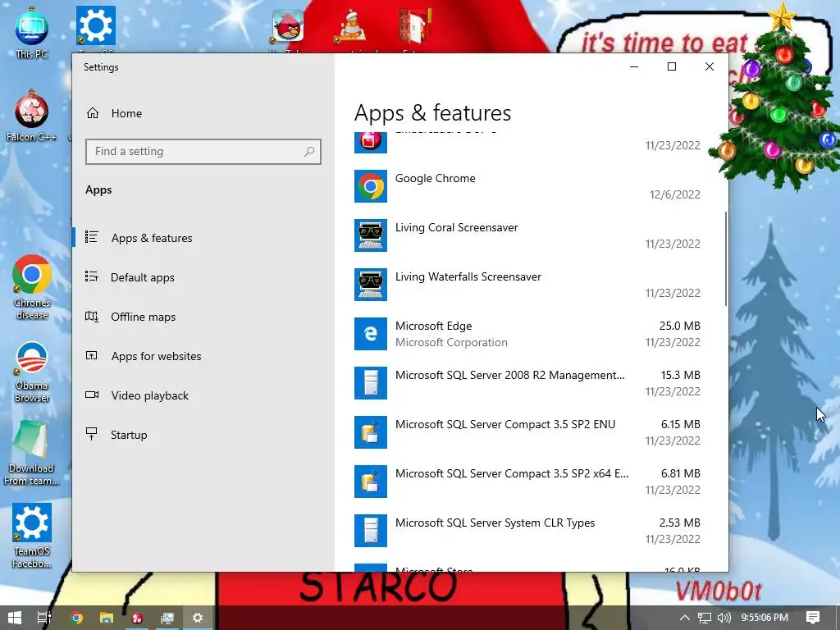Select Living Coral Screensaver entry
Screen dimensions: 840x630
[x=527, y=235]
